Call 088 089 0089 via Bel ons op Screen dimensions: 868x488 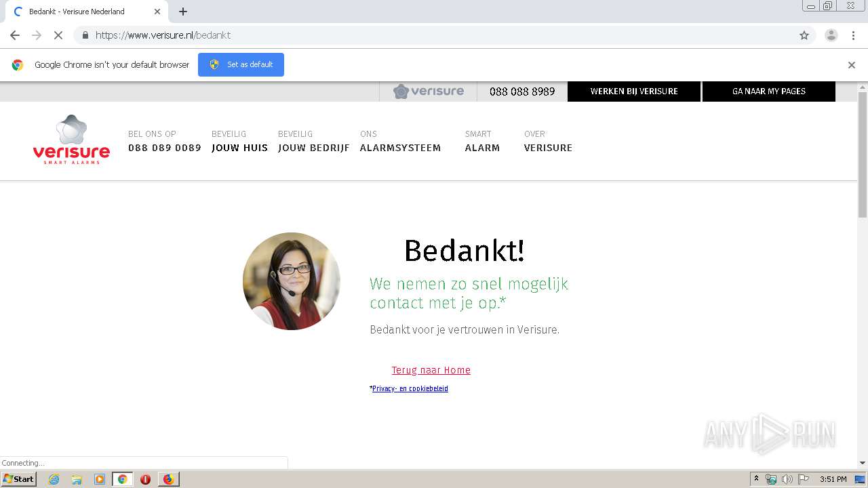[x=165, y=141]
